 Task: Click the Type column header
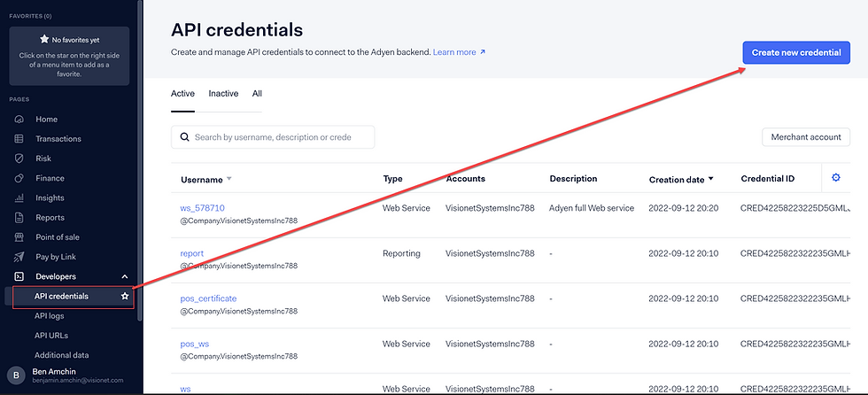coord(392,179)
